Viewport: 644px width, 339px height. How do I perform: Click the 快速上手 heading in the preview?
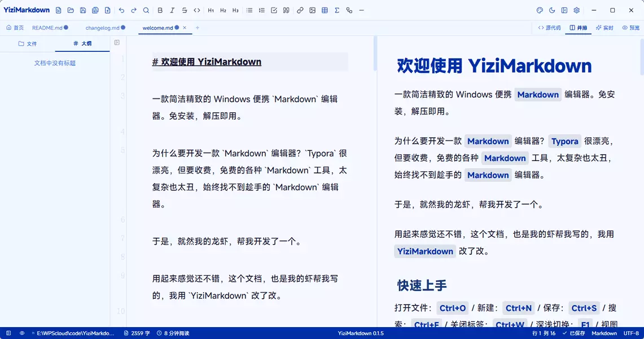click(x=422, y=285)
